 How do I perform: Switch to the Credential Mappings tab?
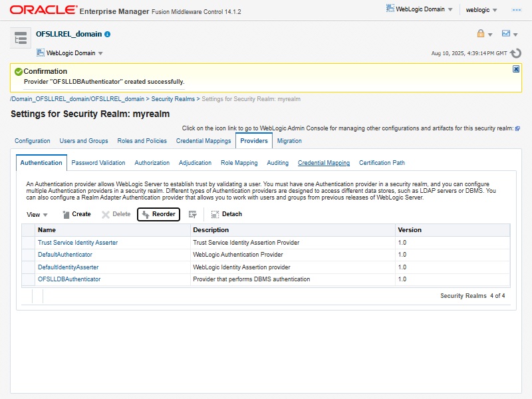(x=203, y=141)
